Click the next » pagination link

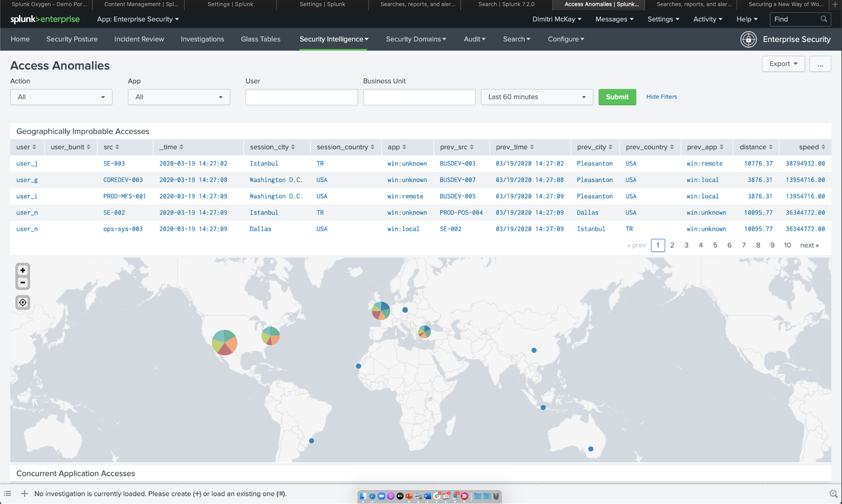pos(809,245)
